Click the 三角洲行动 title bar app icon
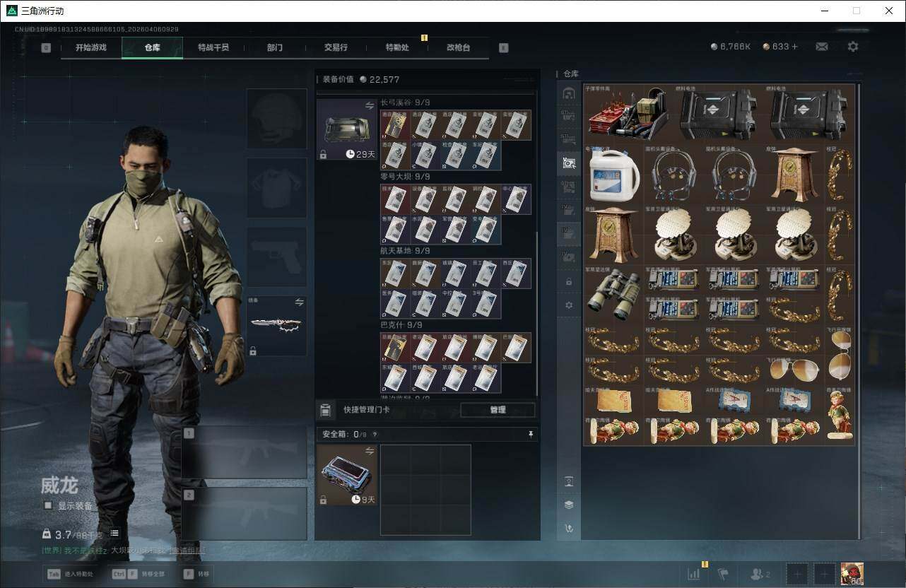Screen dimensions: 906x588 [x=11, y=11]
